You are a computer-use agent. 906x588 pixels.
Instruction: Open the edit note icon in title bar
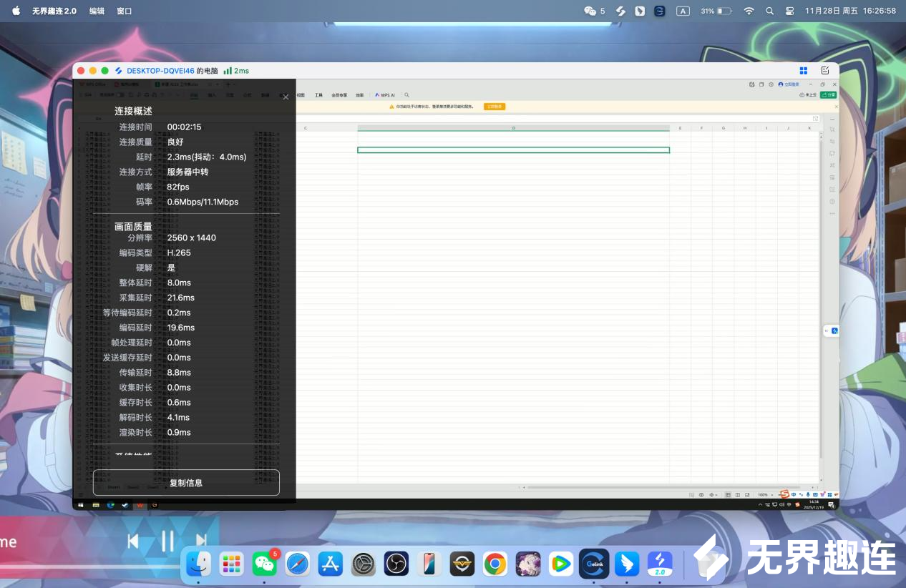[x=825, y=71]
